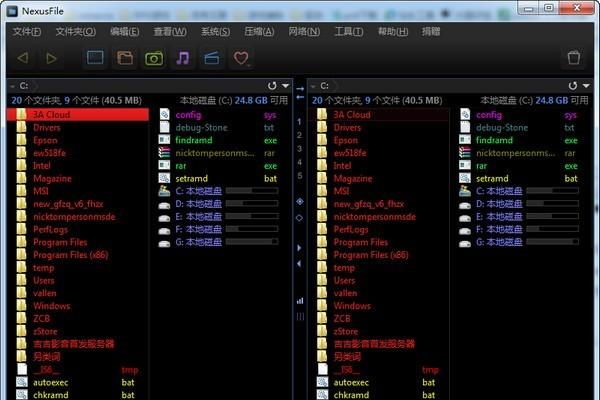Click the 捐赠 menu button
The width and height of the screenshot is (600, 400).
tap(431, 31)
